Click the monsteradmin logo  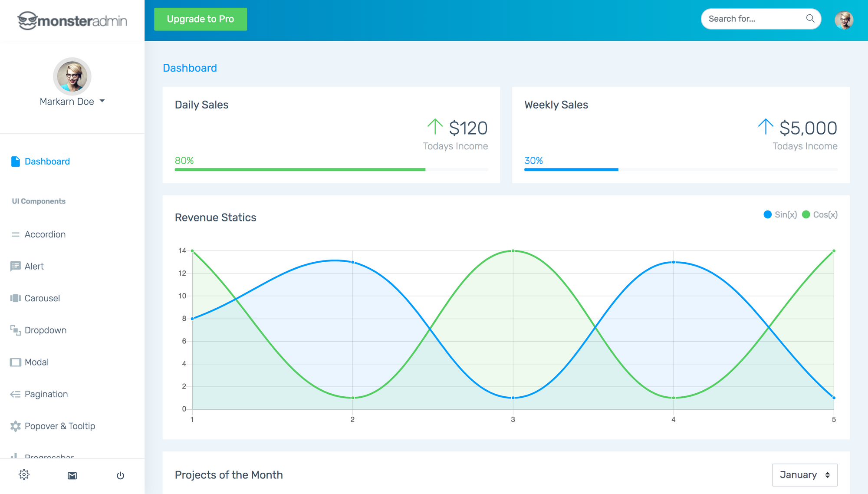click(72, 20)
